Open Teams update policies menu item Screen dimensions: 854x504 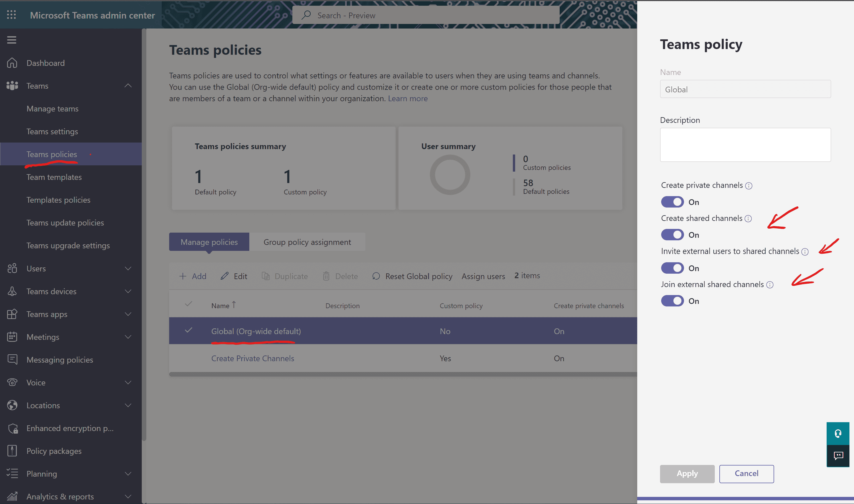tap(65, 222)
